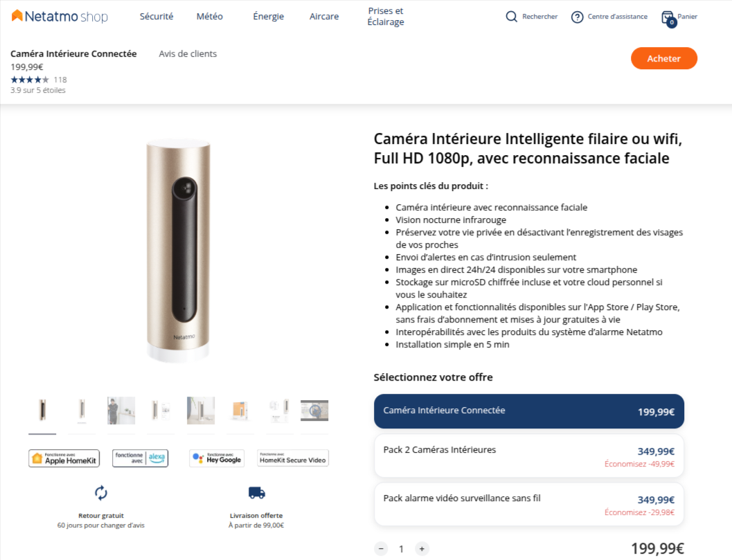Go to Avis de clients

188,54
